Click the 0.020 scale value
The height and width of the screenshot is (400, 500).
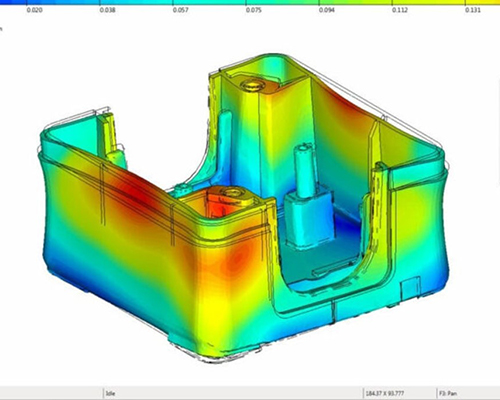[x=35, y=10]
